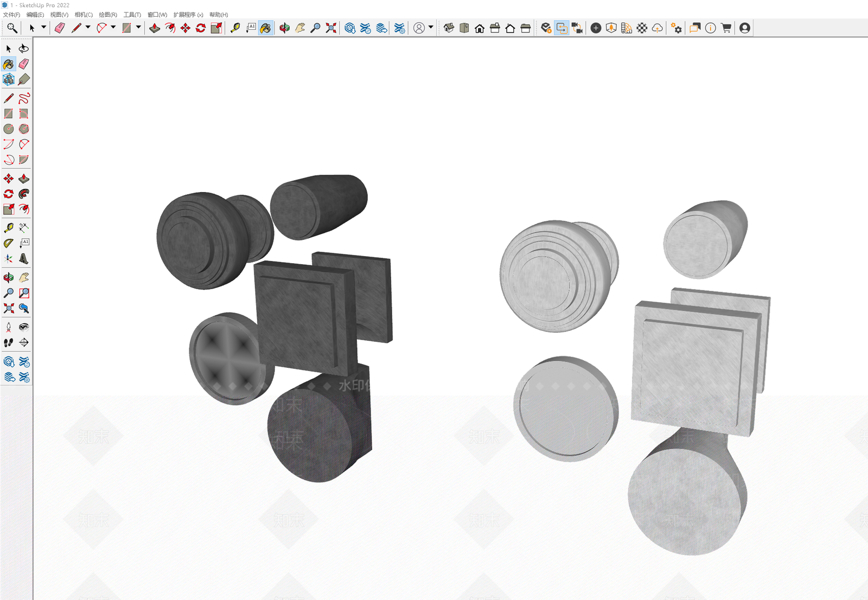The height and width of the screenshot is (600, 868).
Task: Select the Circle tool
Action: point(9,129)
